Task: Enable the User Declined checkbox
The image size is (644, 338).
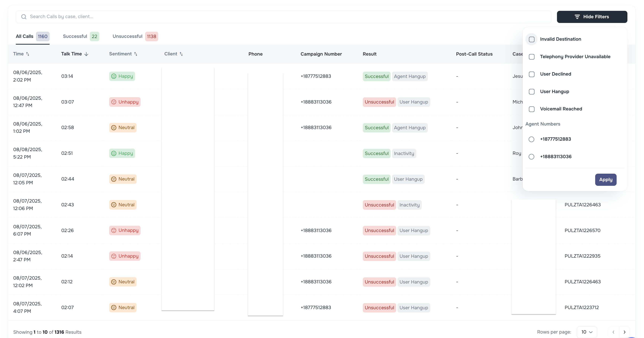Action: point(532,74)
